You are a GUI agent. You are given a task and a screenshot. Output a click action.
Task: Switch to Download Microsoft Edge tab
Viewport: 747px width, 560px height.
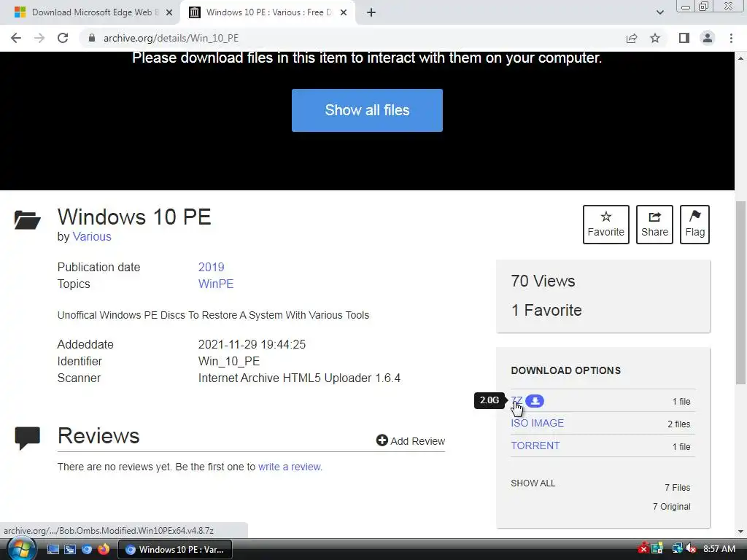tap(90, 12)
